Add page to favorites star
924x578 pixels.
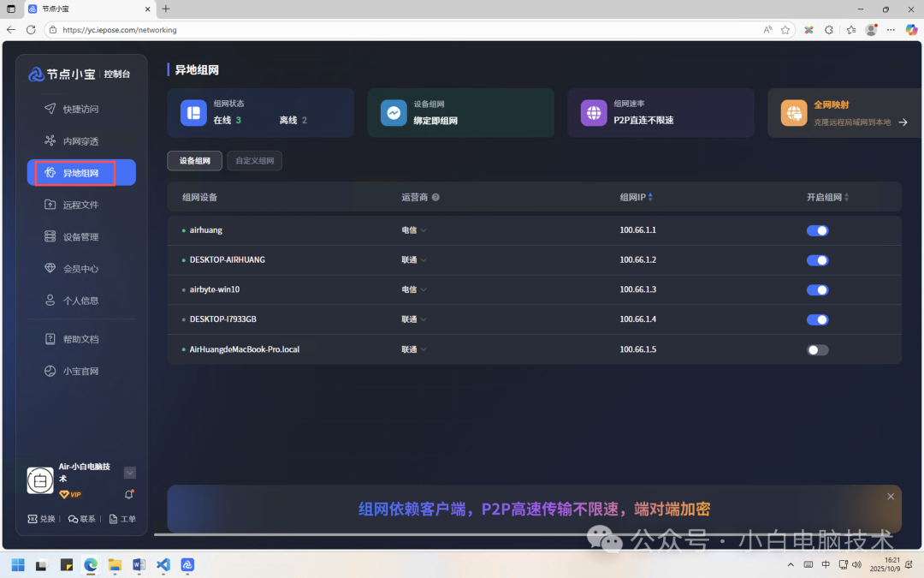(x=785, y=29)
